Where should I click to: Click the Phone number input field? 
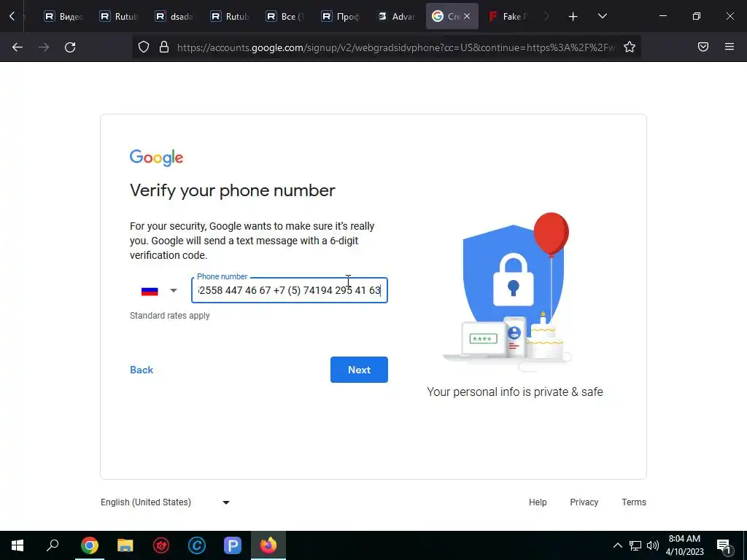pos(290,290)
